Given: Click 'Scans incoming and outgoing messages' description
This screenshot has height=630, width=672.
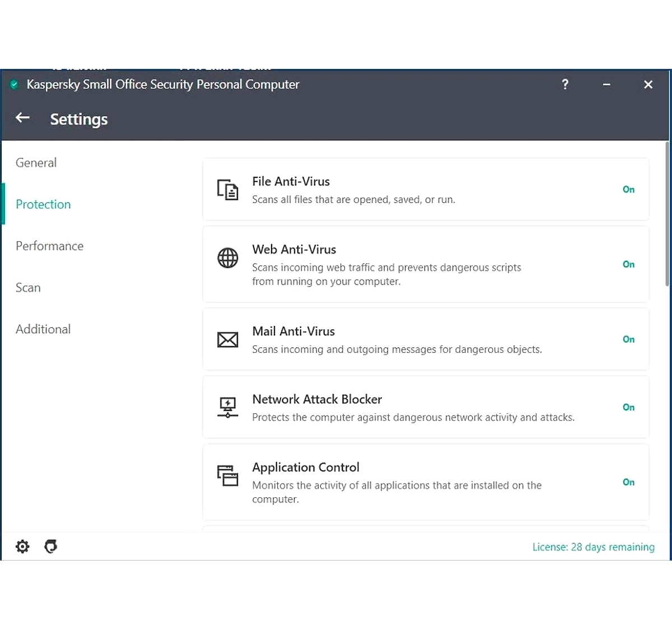Looking at the screenshot, I should click(x=397, y=349).
